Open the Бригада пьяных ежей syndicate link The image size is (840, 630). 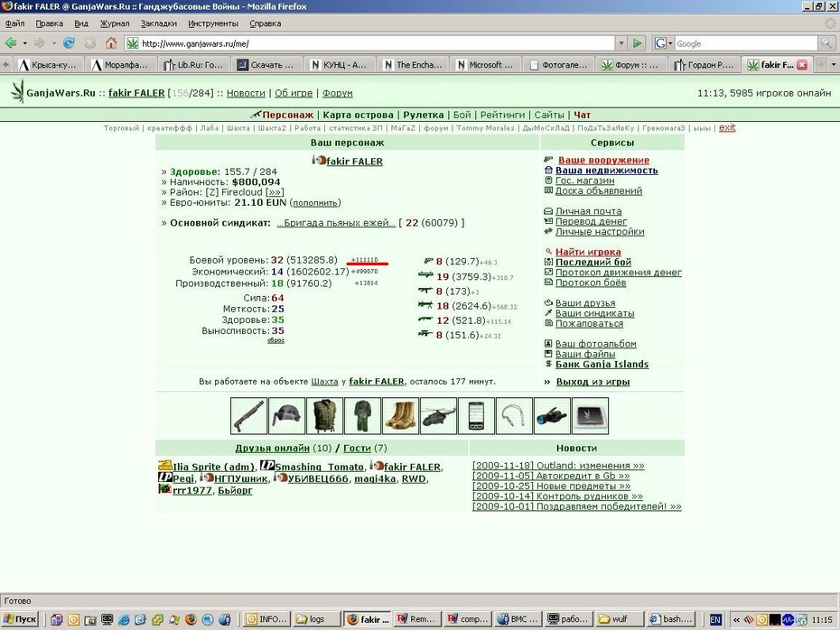pos(336,223)
